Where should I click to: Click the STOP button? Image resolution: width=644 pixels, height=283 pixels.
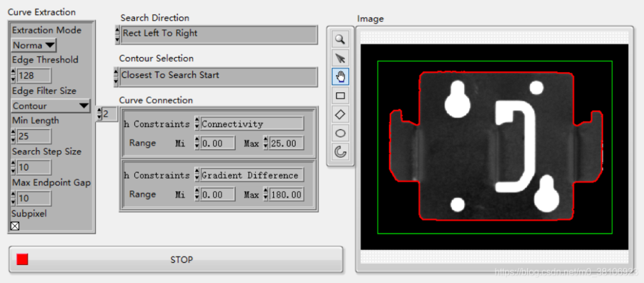point(175,259)
